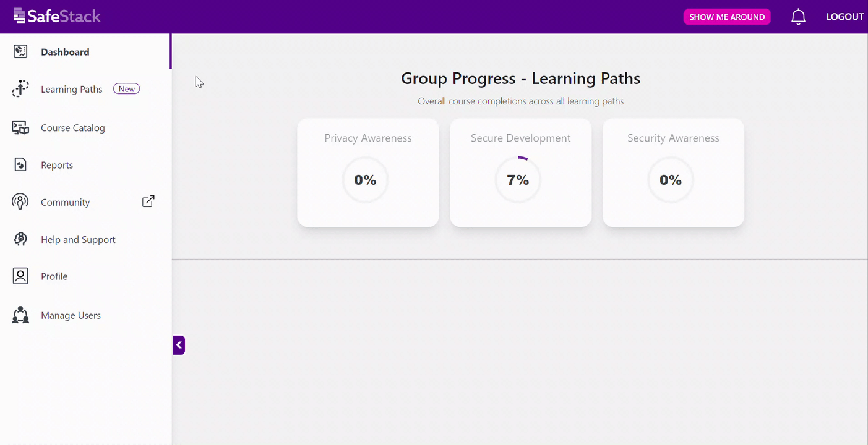Click the Course Catalog icon
The height and width of the screenshot is (445, 868).
point(20,127)
